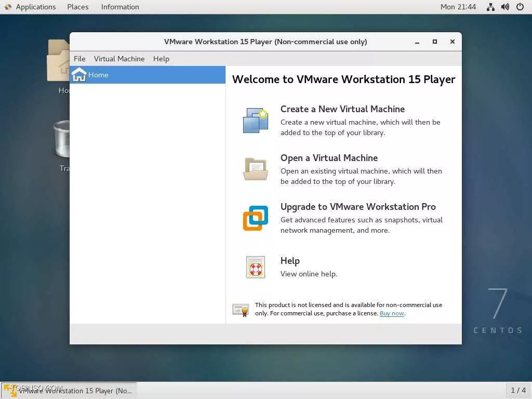Open the network status icon in top bar
The image size is (532, 399).
(x=490, y=7)
